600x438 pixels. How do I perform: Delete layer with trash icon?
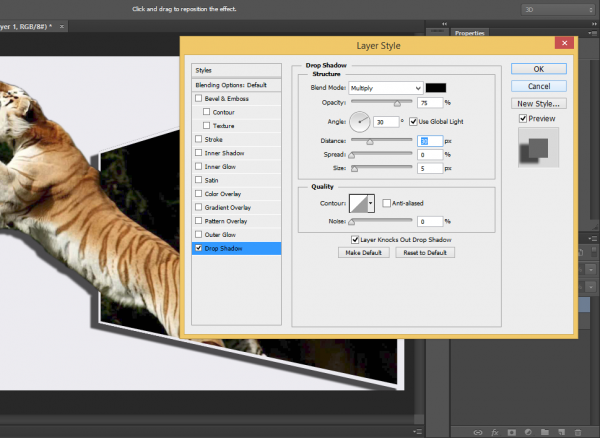click(580, 431)
